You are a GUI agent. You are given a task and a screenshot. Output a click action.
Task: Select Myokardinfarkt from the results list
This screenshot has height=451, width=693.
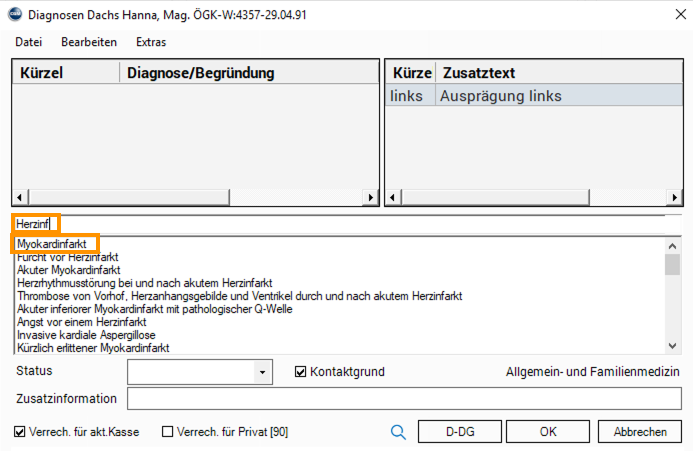[58, 244]
